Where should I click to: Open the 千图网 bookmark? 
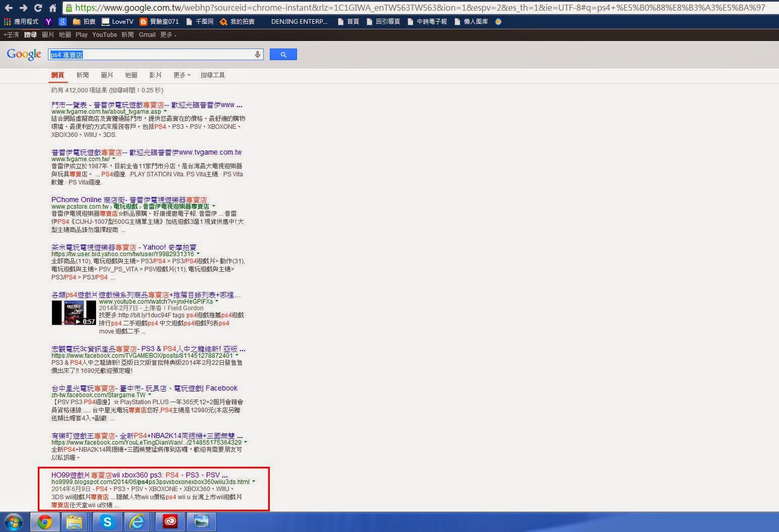point(200,22)
